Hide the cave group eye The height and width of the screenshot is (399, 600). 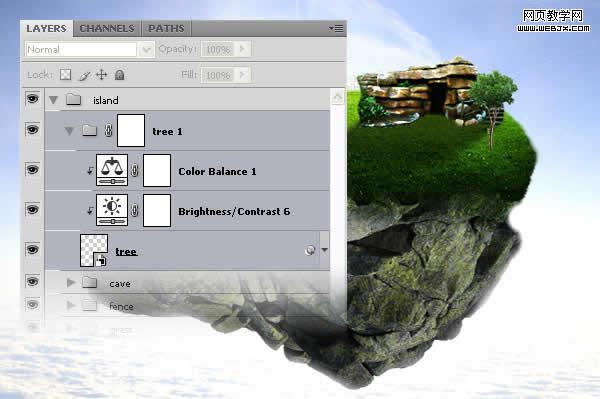pyautogui.click(x=33, y=281)
